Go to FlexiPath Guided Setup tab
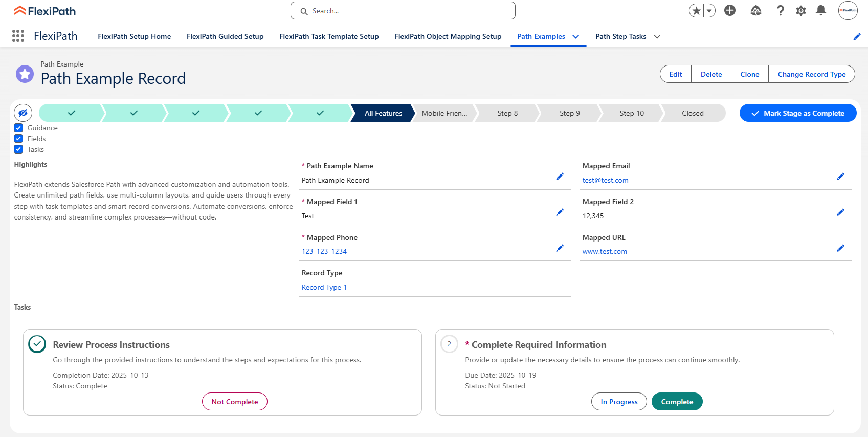The width and height of the screenshot is (868, 437). point(225,36)
